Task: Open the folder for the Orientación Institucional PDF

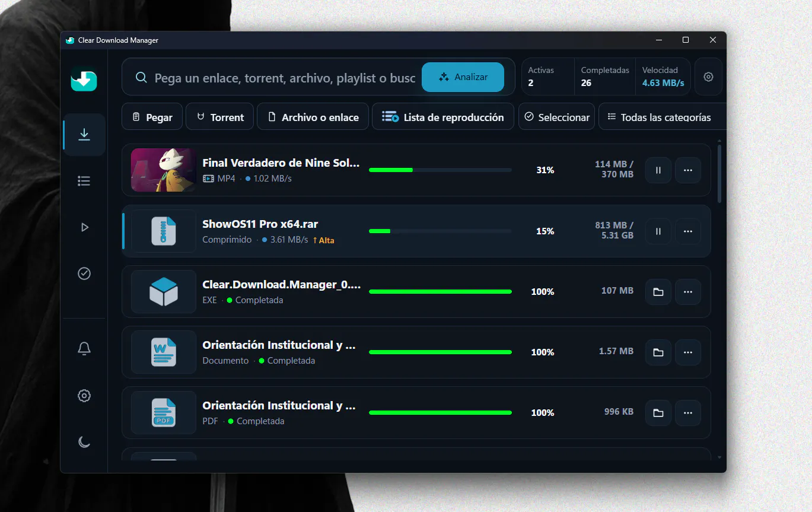Action: 658,413
